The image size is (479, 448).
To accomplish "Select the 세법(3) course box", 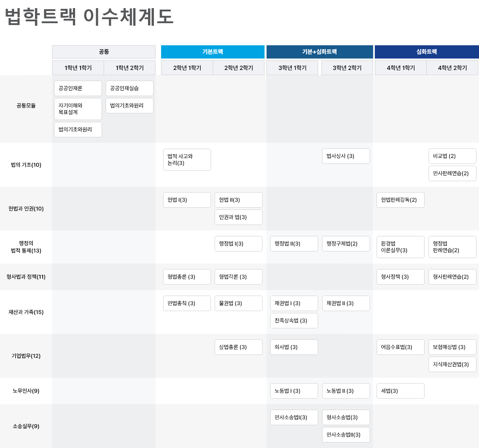I will 400,391.
